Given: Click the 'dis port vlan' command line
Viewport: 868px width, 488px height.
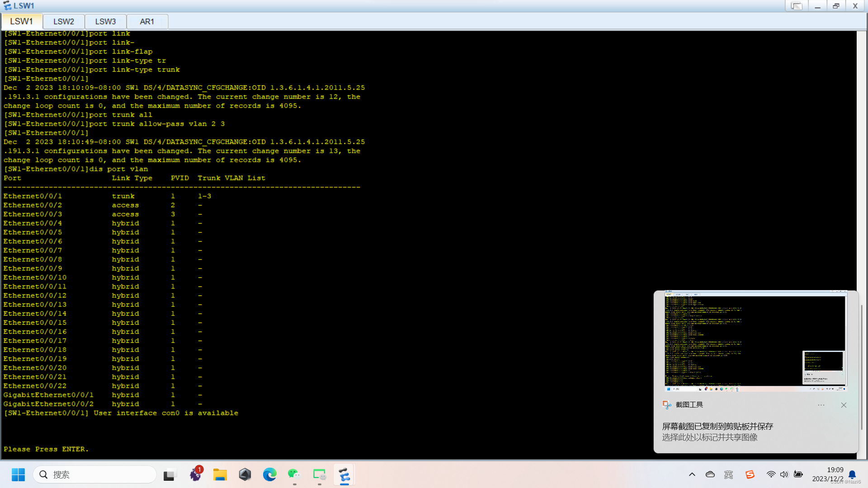Looking at the screenshot, I should coord(76,169).
